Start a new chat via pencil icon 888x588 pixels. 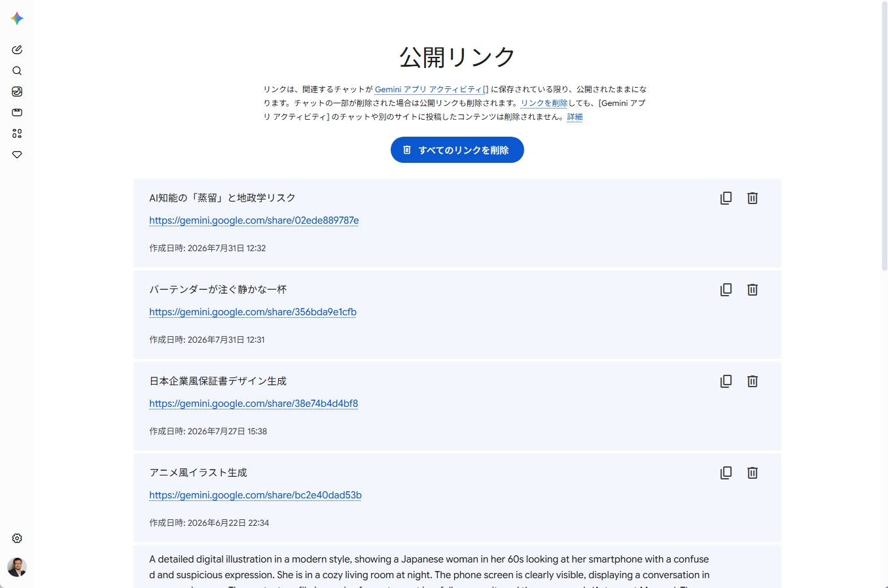[17, 50]
